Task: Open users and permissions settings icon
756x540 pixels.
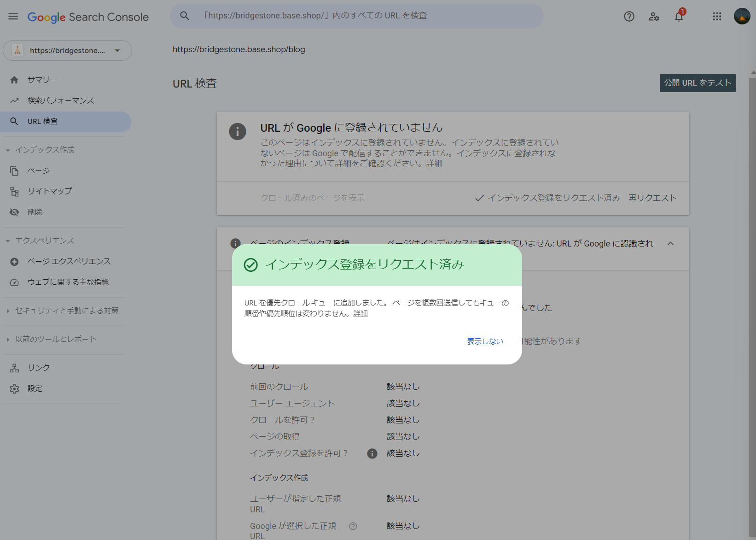Action: [654, 17]
